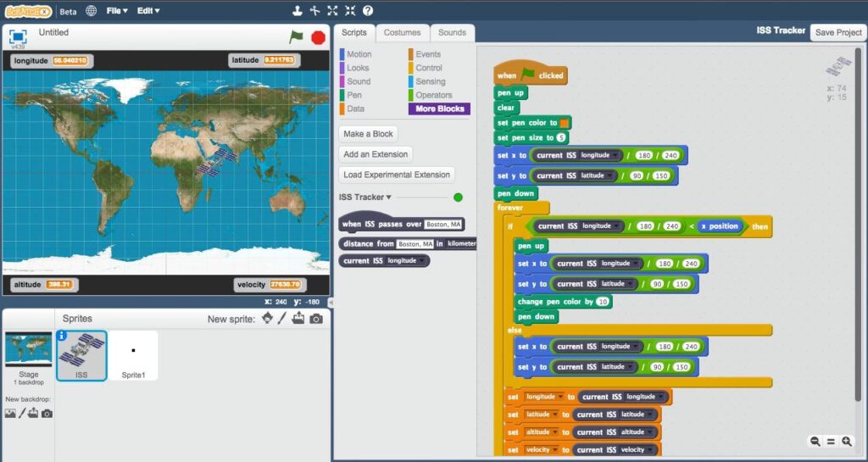The image size is (868, 462).
Task: Open the Boston, MA dropdown in distance block
Action: point(415,243)
